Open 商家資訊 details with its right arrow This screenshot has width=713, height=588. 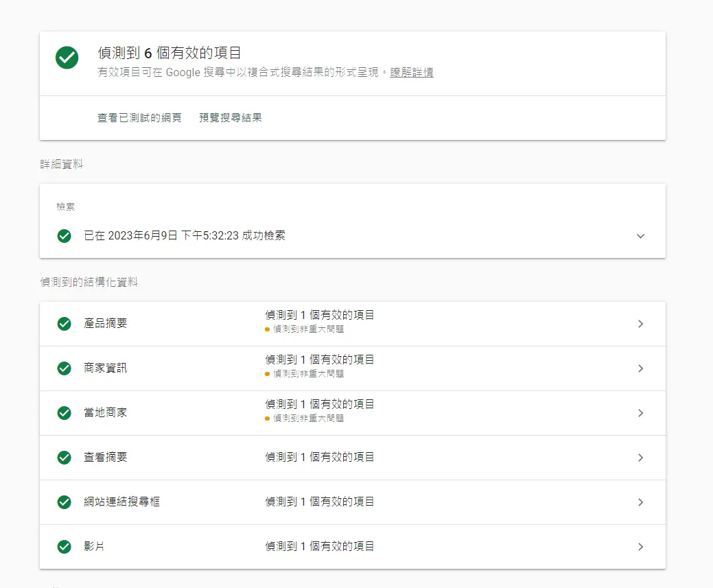640,368
